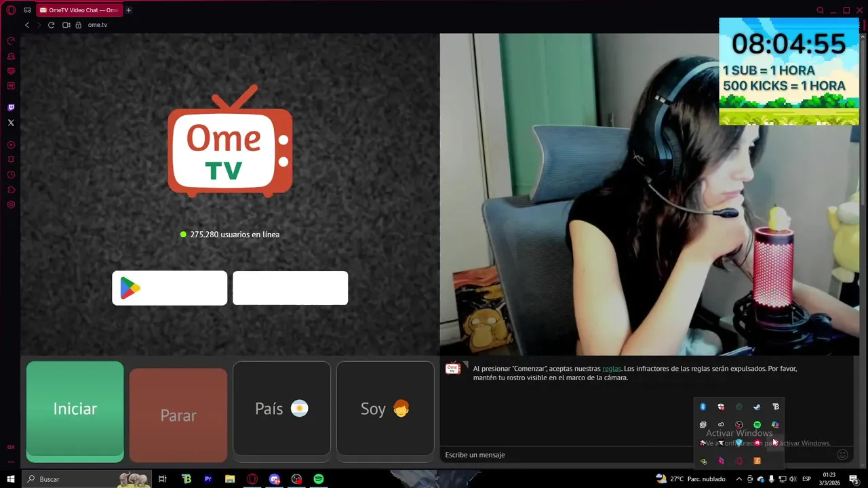Open the Player icon in Opera sidebar

pos(11,145)
